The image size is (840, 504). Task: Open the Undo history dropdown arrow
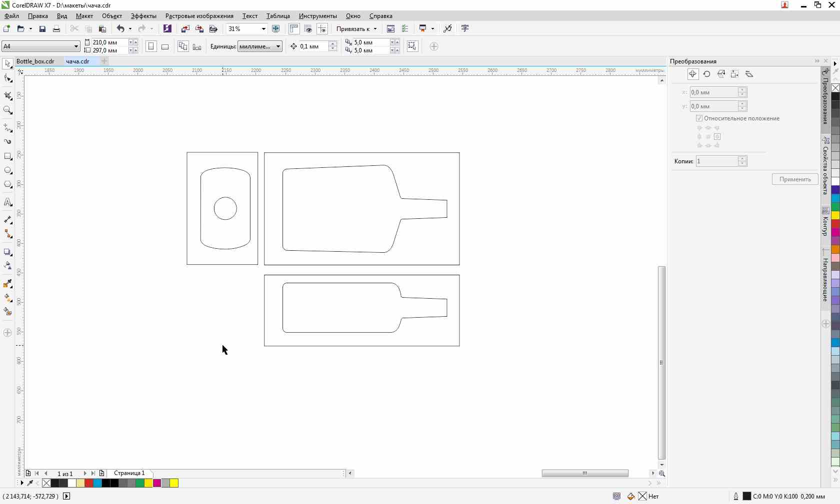(x=130, y=29)
